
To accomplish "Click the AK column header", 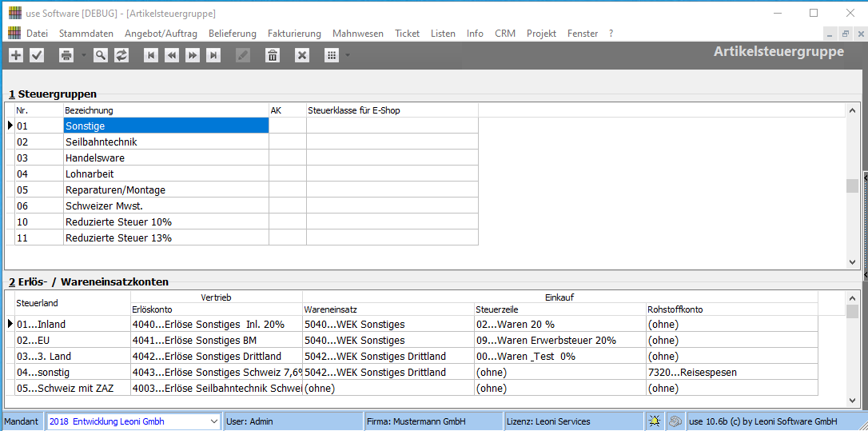I will pos(287,110).
